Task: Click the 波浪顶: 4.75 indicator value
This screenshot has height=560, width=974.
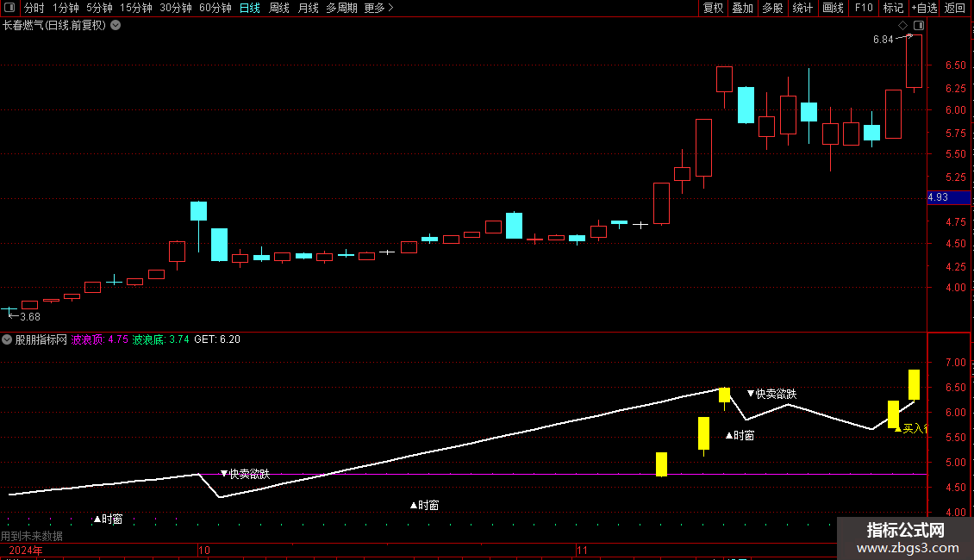Action: coord(99,339)
